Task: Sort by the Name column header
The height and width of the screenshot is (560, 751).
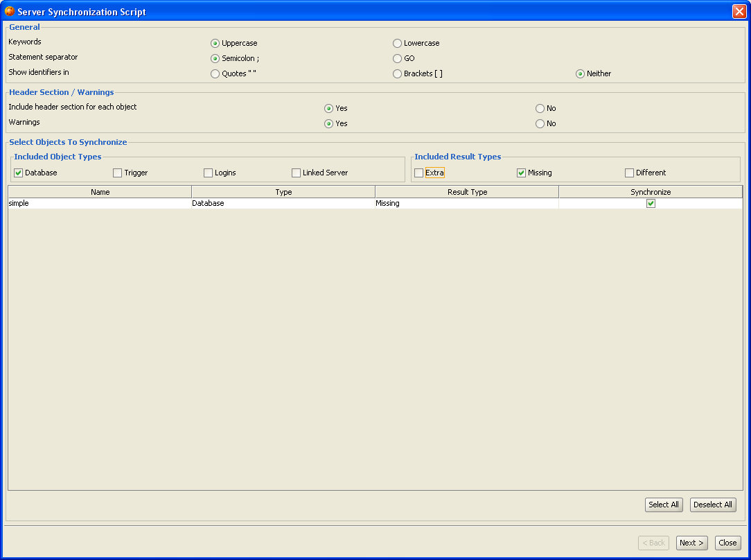Action: pyautogui.click(x=100, y=192)
